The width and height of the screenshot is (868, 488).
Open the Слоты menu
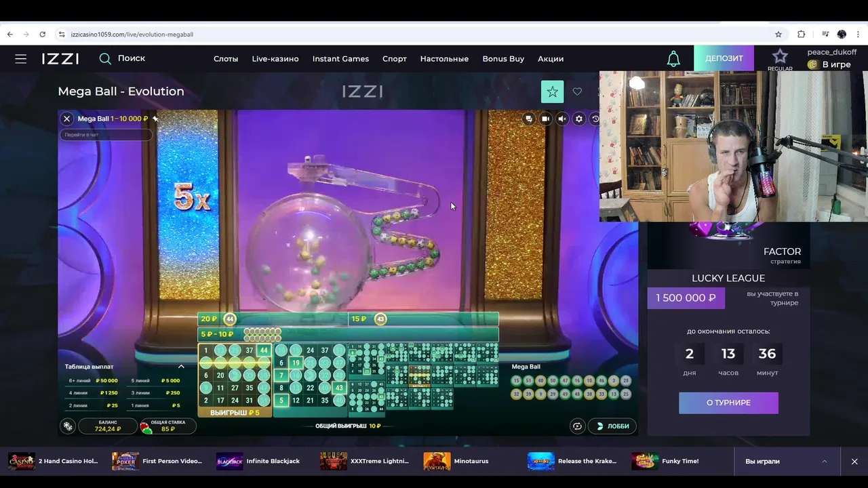(226, 59)
